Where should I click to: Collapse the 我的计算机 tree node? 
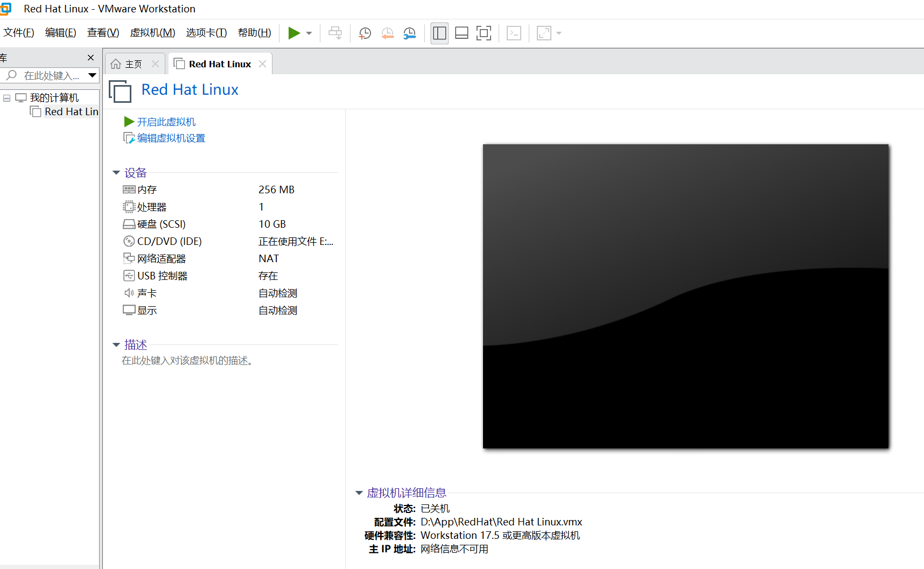(7, 98)
